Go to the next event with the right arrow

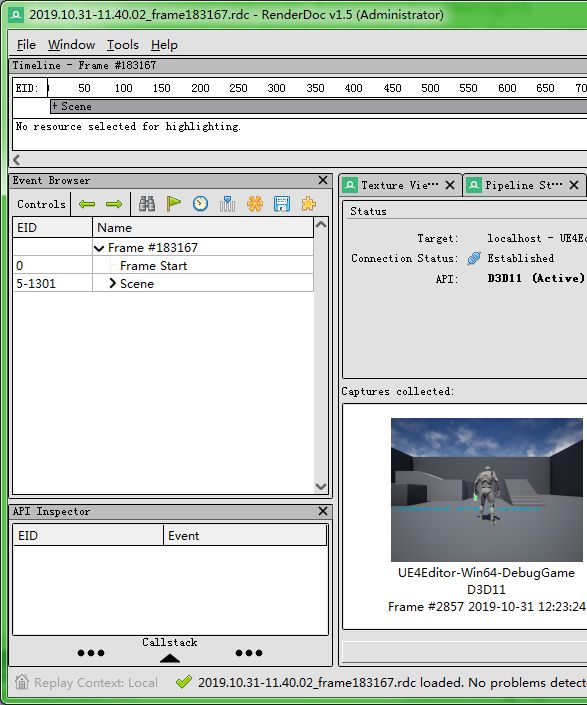114,204
